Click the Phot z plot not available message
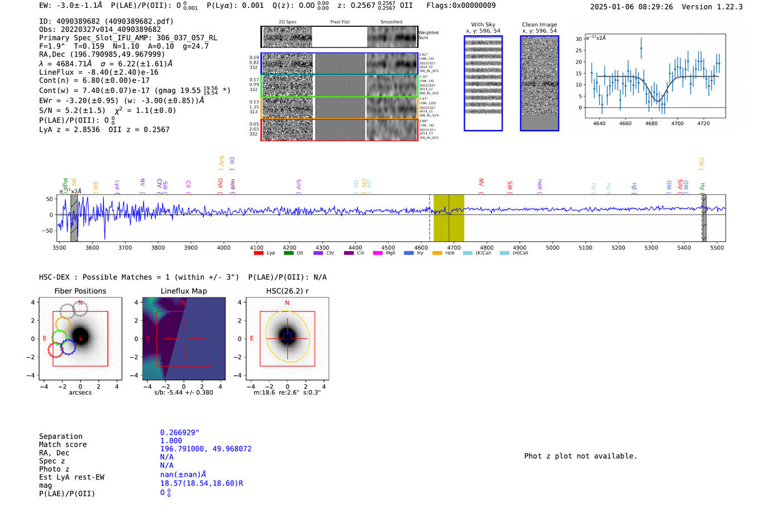This screenshot has height=532, width=782. [580, 456]
